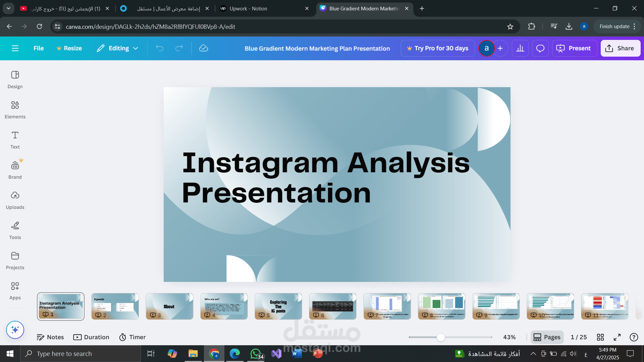Open the Chrome media controls icon

tap(554, 26)
